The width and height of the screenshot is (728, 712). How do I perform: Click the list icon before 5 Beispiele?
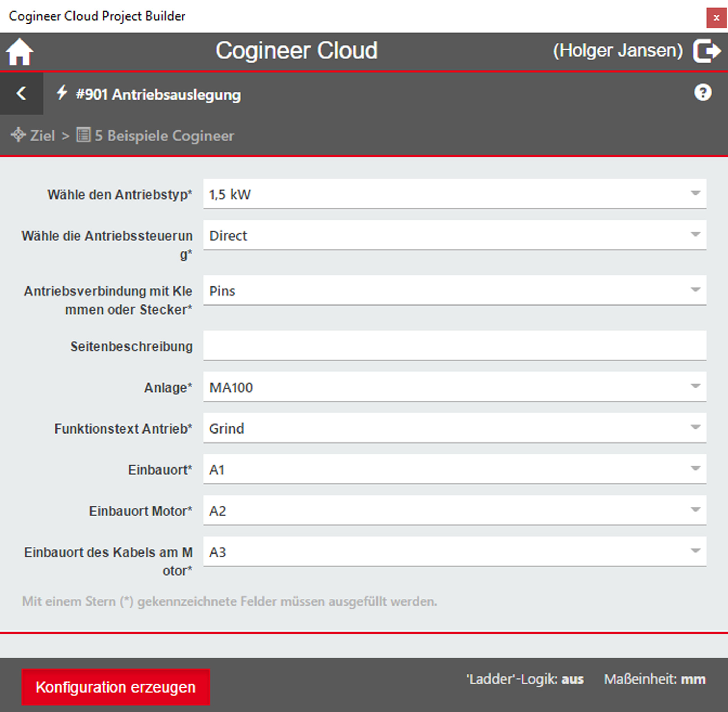click(83, 135)
